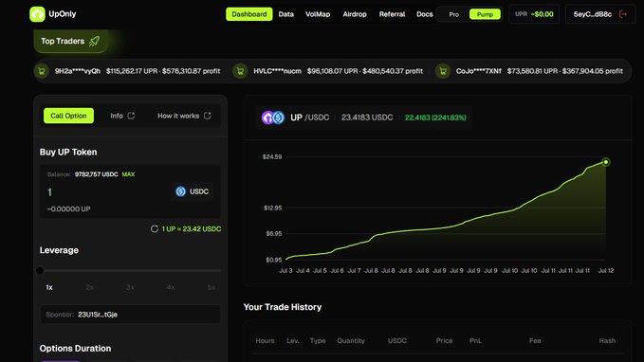Select the Call Option tab
The height and width of the screenshot is (362, 644).
(x=68, y=116)
